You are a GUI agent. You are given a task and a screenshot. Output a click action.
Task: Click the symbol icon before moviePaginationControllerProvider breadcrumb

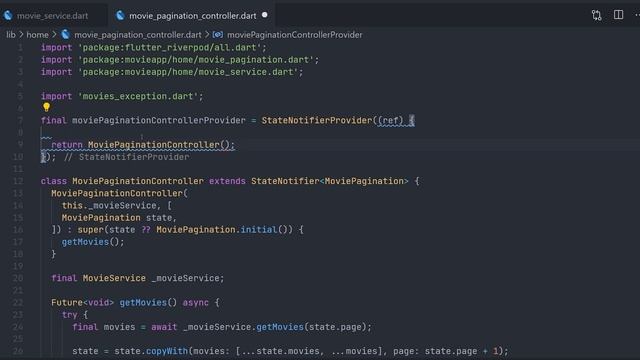pos(218,35)
